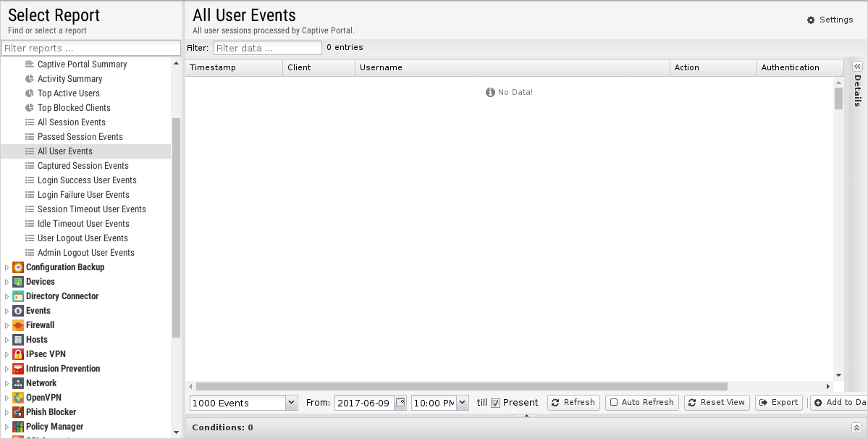Screen dimensions: 868x439
Task: Sort by the Username column header
Action: point(513,67)
